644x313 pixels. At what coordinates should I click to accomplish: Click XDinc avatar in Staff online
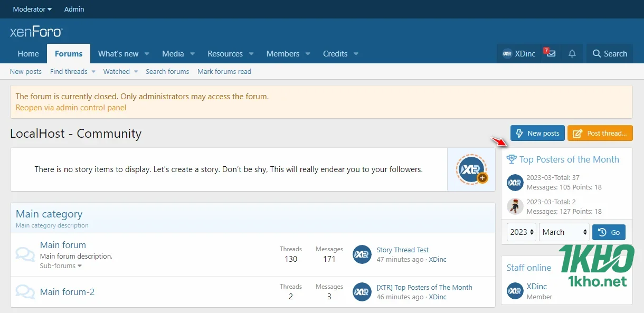(x=515, y=291)
